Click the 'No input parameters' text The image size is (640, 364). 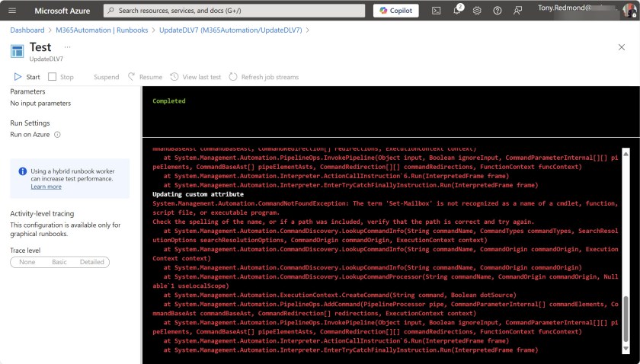point(40,104)
